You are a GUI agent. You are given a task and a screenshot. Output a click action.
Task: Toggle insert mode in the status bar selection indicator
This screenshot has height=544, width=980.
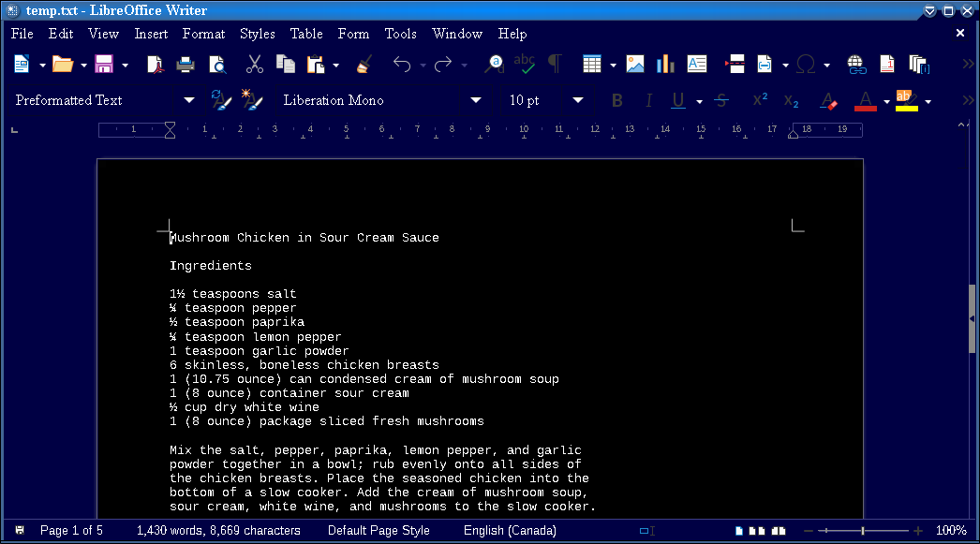pyautogui.click(x=646, y=531)
